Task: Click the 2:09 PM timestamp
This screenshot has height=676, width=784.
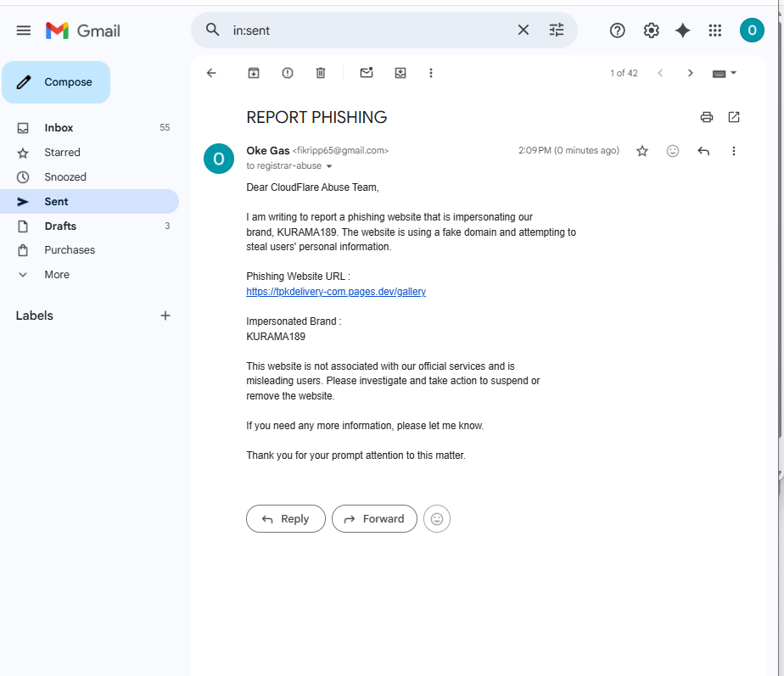Action: 568,150
